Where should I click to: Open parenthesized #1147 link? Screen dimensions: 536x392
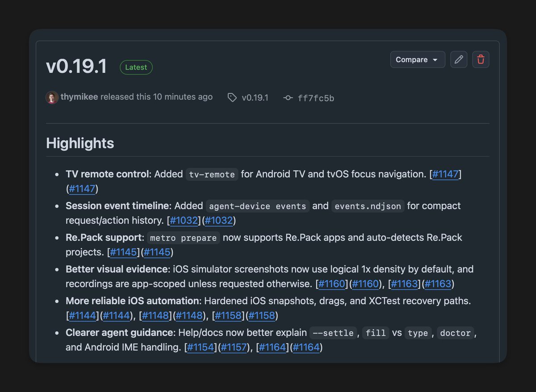[x=82, y=188]
